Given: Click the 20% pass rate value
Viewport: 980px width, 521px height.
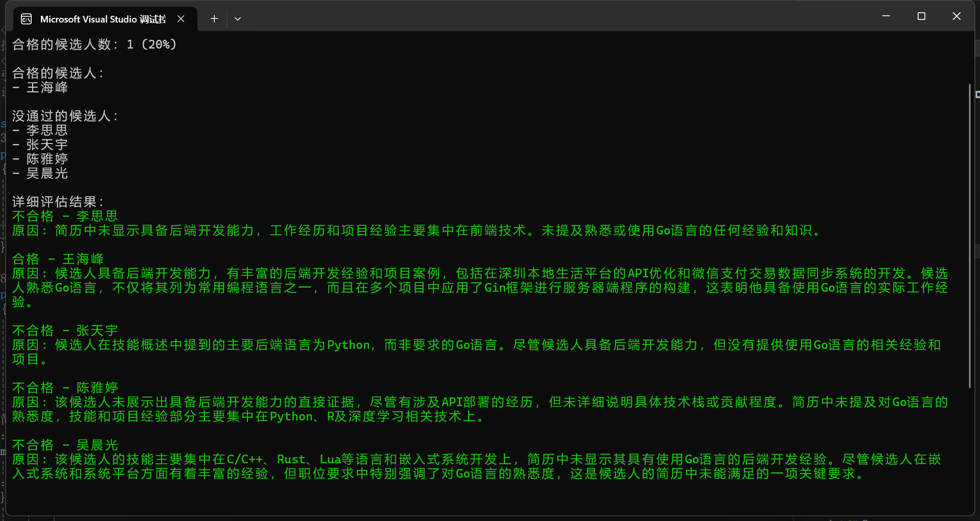Looking at the screenshot, I should 159,44.
